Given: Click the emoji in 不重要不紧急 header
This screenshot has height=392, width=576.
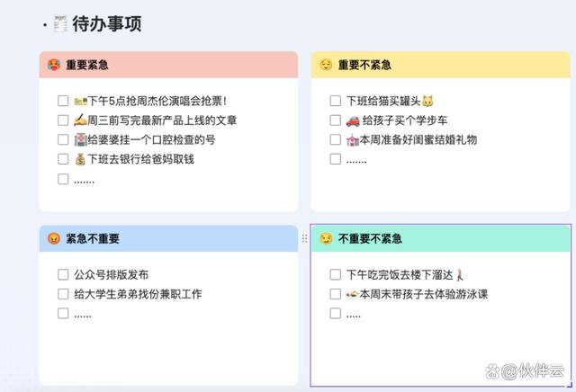Looking at the screenshot, I should tap(326, 239).
